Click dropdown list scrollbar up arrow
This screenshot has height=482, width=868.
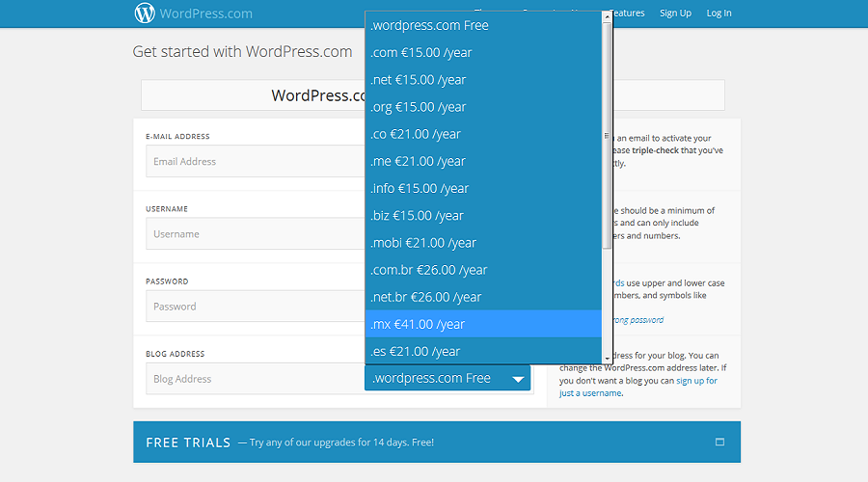(x=607, y=16)
